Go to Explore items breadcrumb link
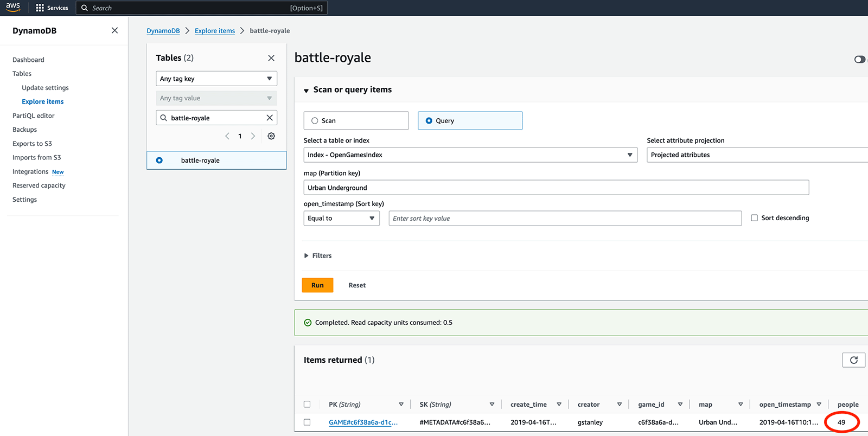The height and width of the screenshot is (436, 868). (215, 31)
